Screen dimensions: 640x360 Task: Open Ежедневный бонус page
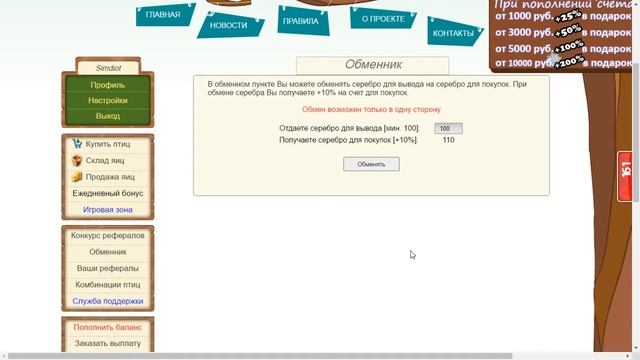(x=108, y=193)
